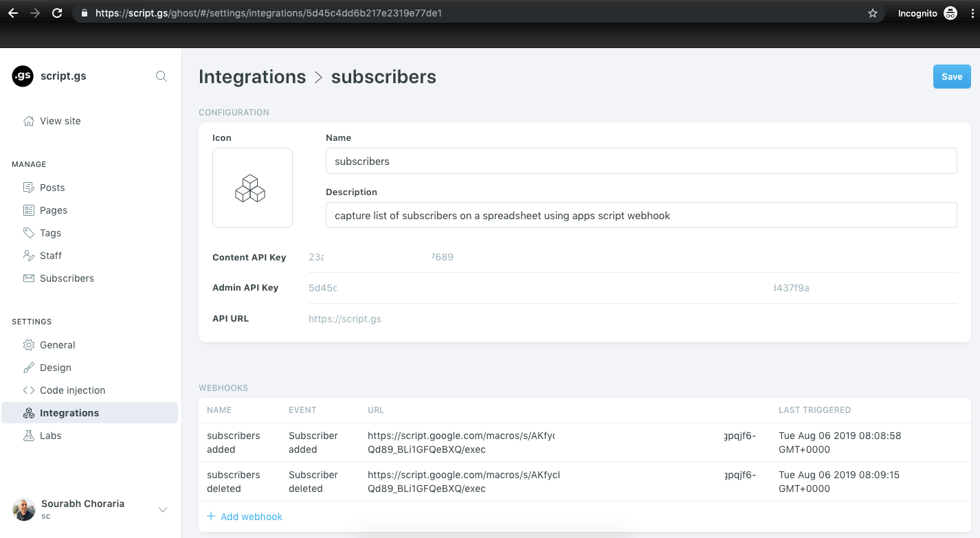Click the browser back arrow
The image size is (980, 538).
tap(12, 13)
